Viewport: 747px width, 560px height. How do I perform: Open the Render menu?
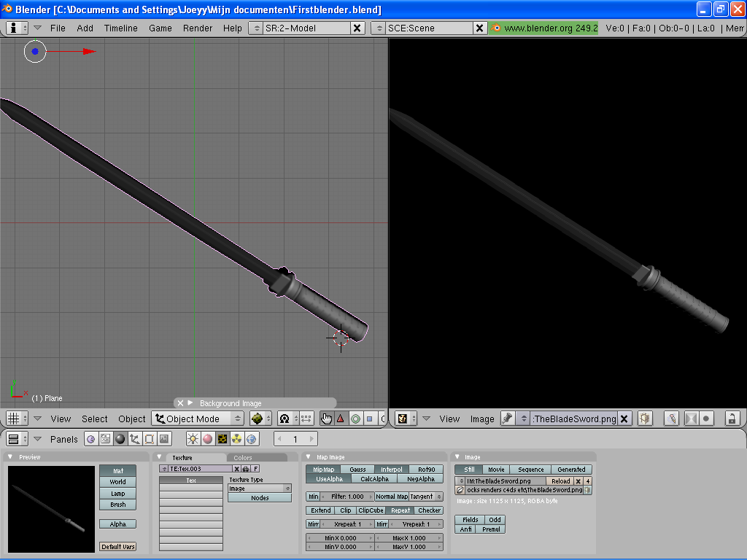[x=198, y=28]
